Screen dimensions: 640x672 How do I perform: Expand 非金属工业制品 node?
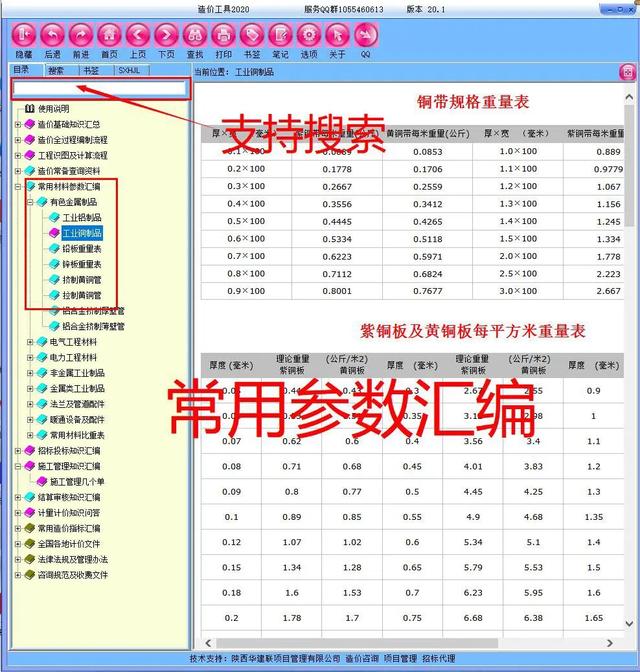[30, 373]
